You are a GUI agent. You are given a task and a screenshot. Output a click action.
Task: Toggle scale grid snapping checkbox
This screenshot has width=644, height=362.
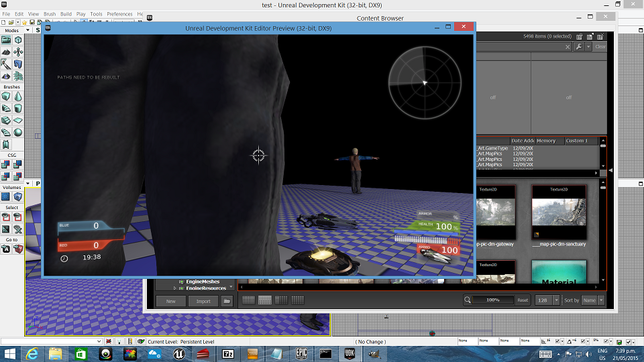(606, 341)
